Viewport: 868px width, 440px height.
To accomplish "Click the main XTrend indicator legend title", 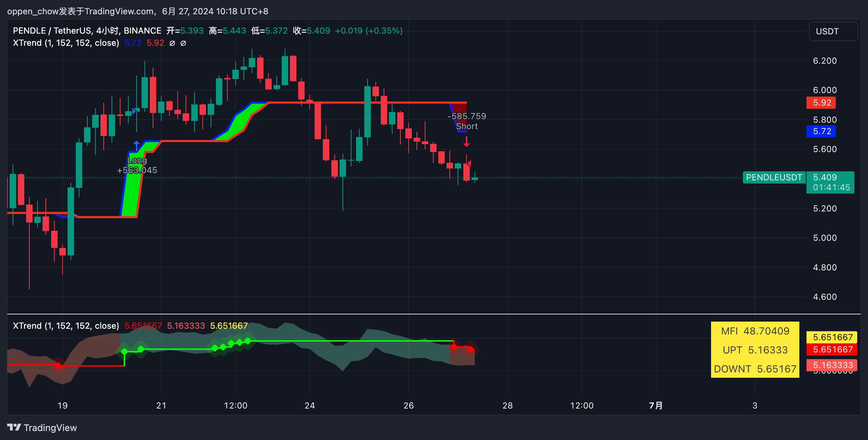I will pyautogui.click(x=66, y=43).
